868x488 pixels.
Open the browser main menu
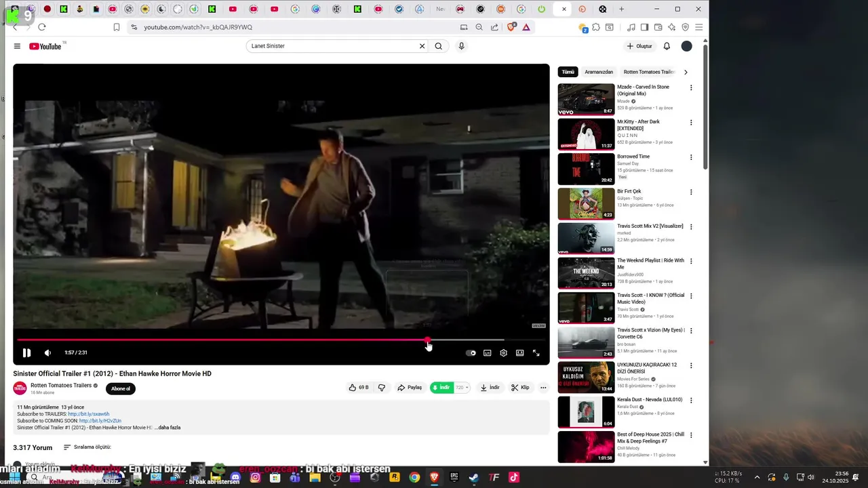pyautogui.click(x=698, y=27)
